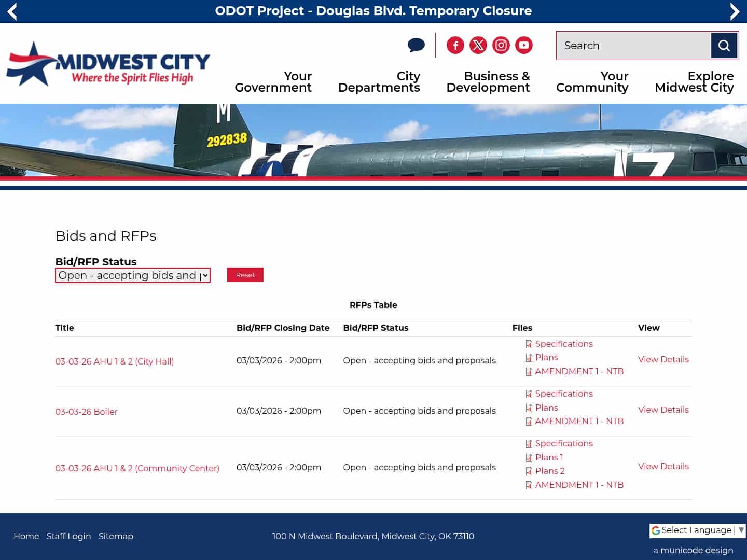Click View Details for the Boiler RFP
The width and height of the screenshot is (747, 560).
(663, 410)
